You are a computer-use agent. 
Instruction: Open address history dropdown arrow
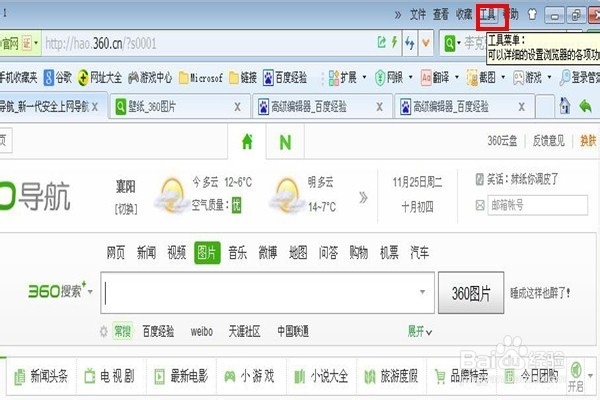click(x=426, y=43)
